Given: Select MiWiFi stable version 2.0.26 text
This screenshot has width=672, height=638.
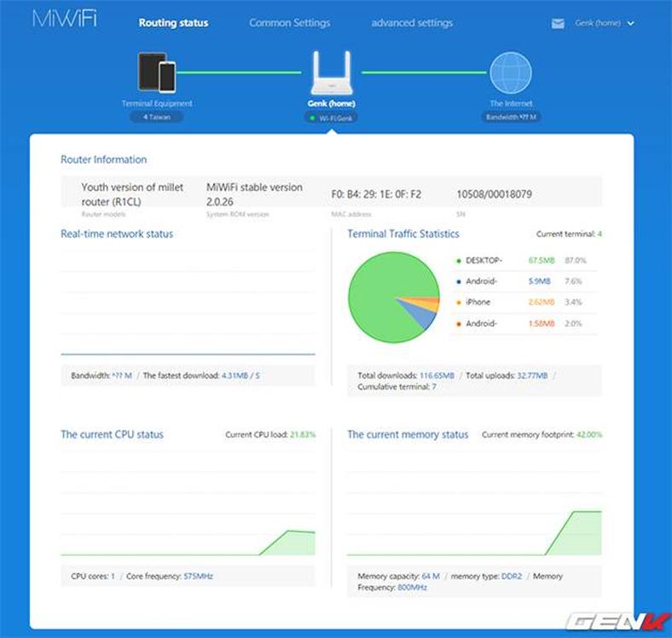Looking at the screenshot, I should point(255,194).
